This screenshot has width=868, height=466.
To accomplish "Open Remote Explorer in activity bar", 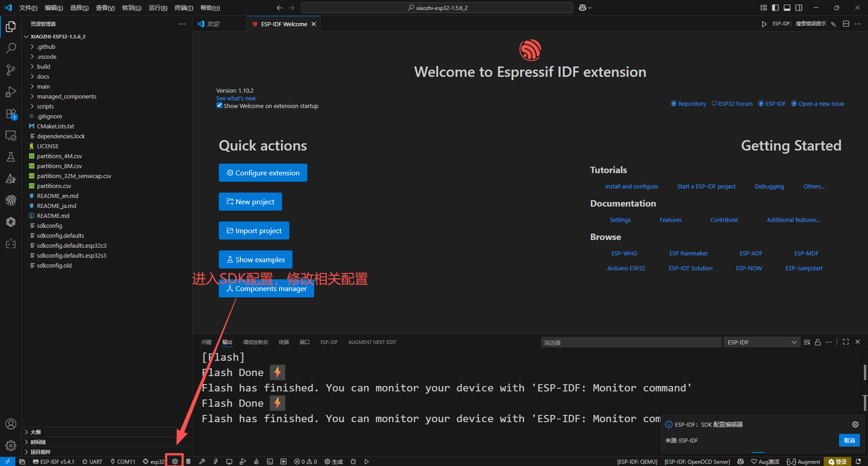I will pos(11,135).
